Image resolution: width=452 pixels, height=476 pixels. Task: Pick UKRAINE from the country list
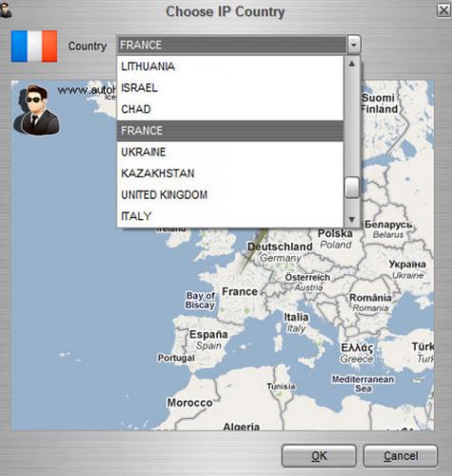[230, 152]
